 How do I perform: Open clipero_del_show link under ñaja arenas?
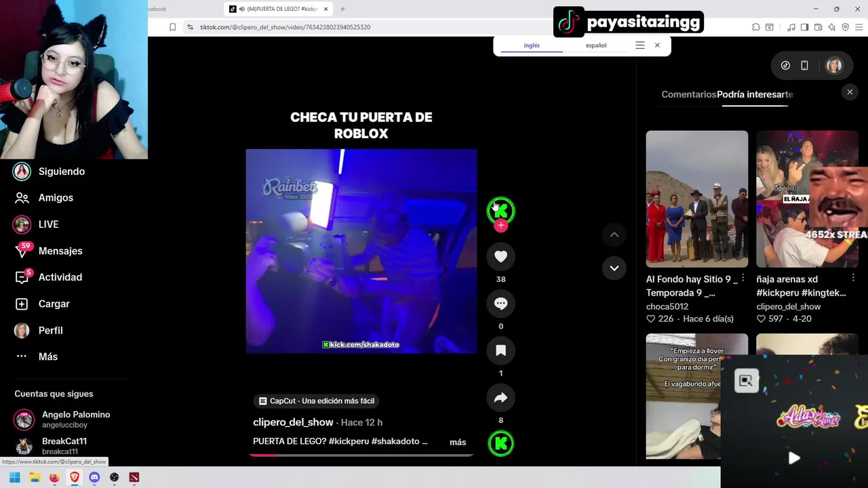click(x=788, y=306)
